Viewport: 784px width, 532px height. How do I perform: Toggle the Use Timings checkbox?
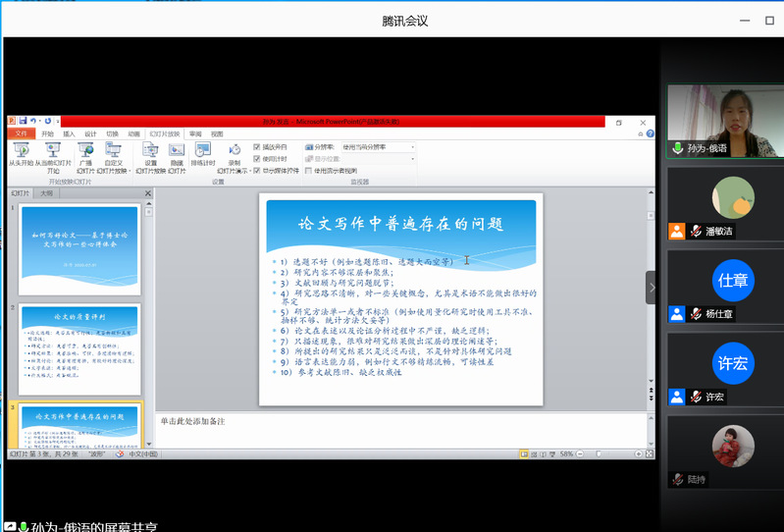pyautogui.click(x=257, y=158)
